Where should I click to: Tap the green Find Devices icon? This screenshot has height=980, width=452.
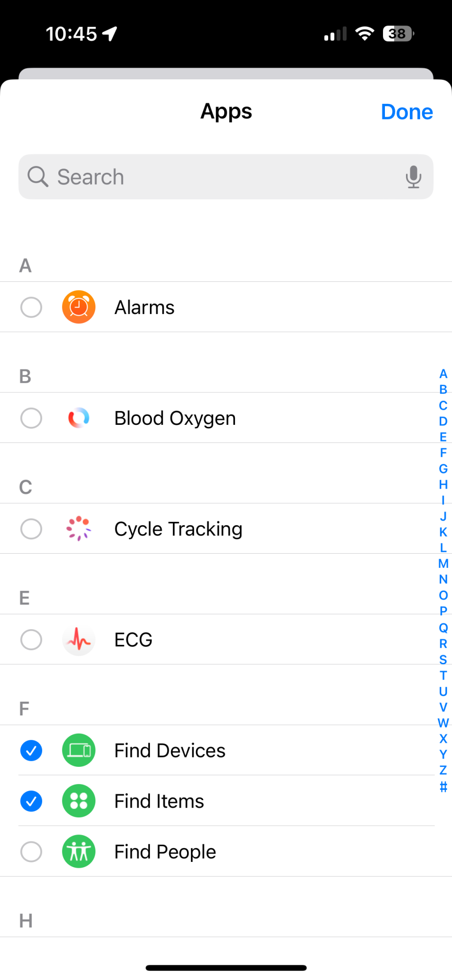(x=78, y=750)
